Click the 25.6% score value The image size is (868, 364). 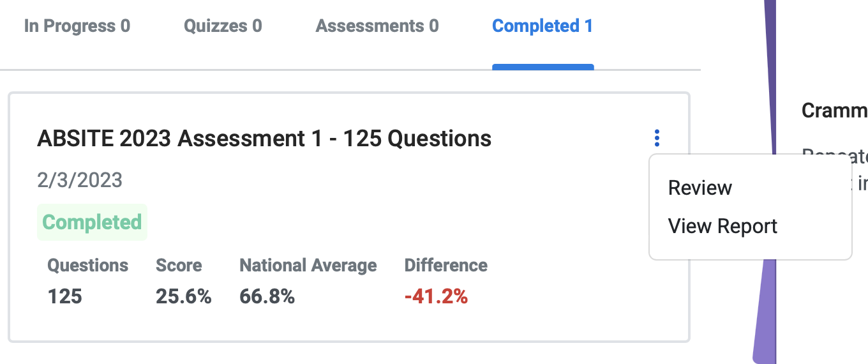184,296
